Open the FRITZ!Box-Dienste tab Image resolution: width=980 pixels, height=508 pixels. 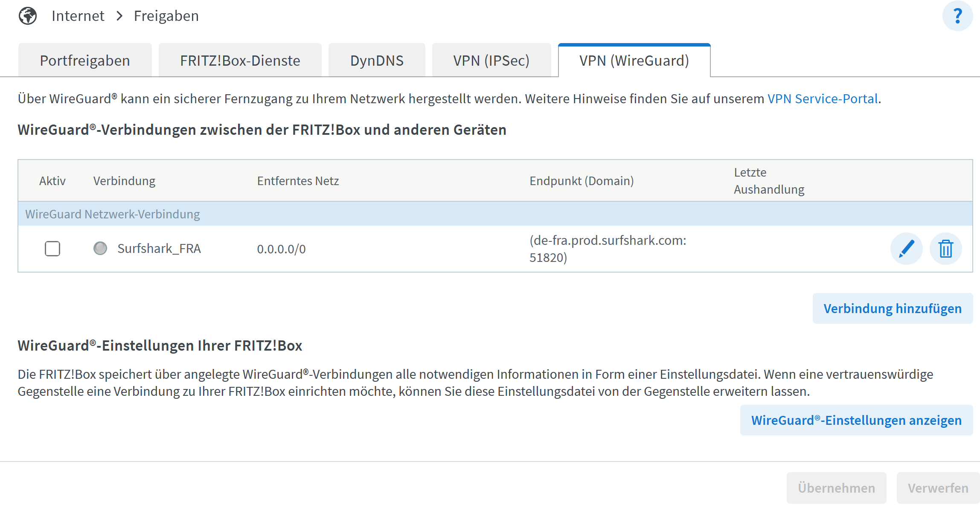[x=240, y=61]
